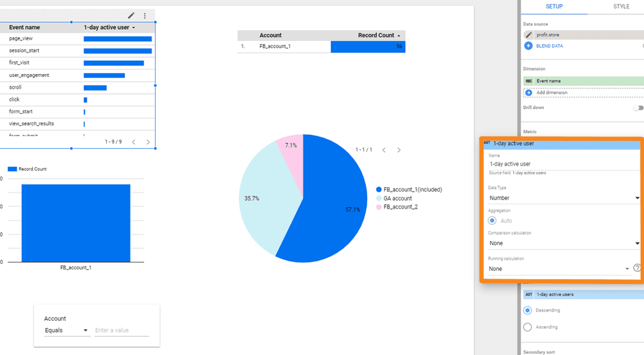This screenshot has width=644, height=355.
Task: Click the Enter a value filter input
Action: [122, 330]
